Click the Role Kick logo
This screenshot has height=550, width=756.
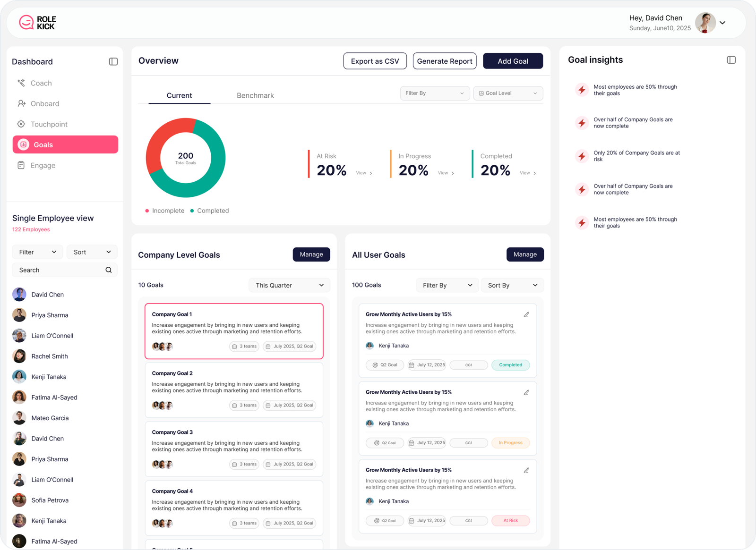(x=37, y=23)
